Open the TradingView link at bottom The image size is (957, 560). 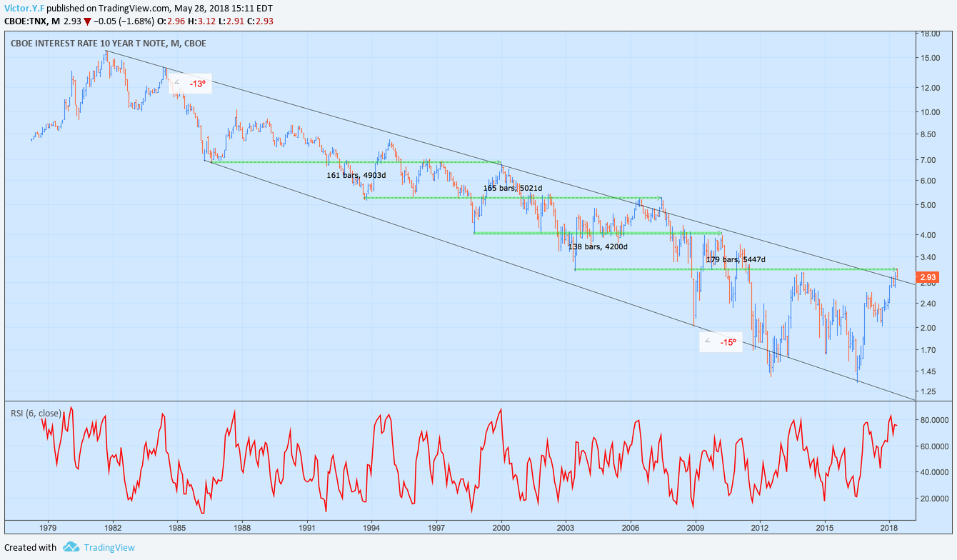point(109,547)
